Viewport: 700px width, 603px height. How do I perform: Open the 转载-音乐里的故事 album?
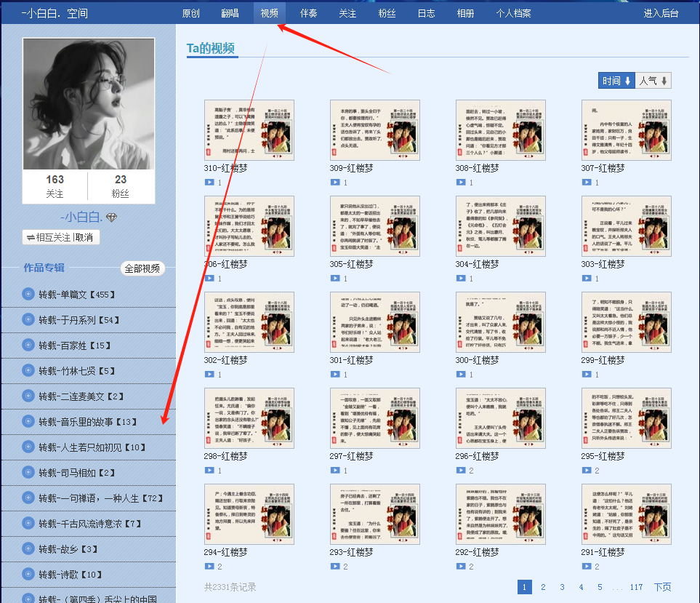click(x=87, y=422)
